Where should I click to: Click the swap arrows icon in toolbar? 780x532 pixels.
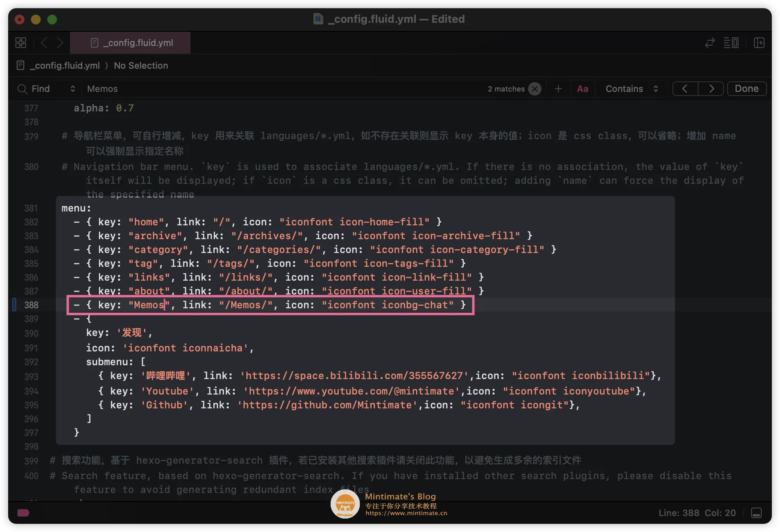(710, 43)
